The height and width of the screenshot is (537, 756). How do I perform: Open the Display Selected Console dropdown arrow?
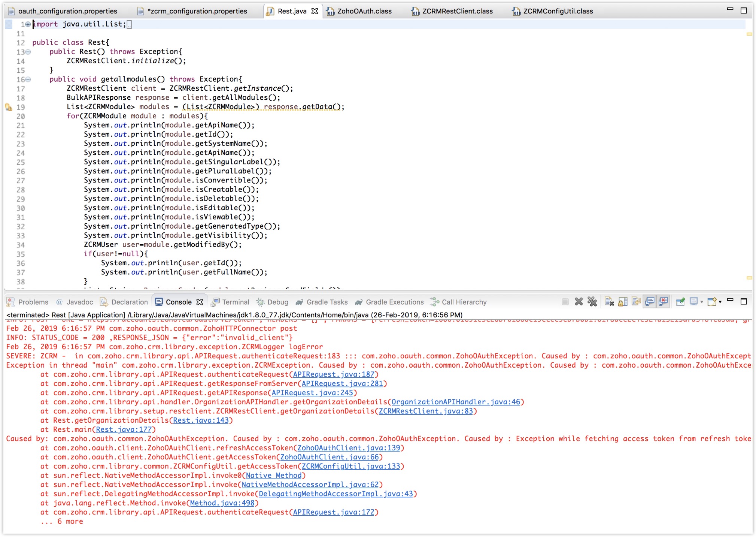coord(702,302)
